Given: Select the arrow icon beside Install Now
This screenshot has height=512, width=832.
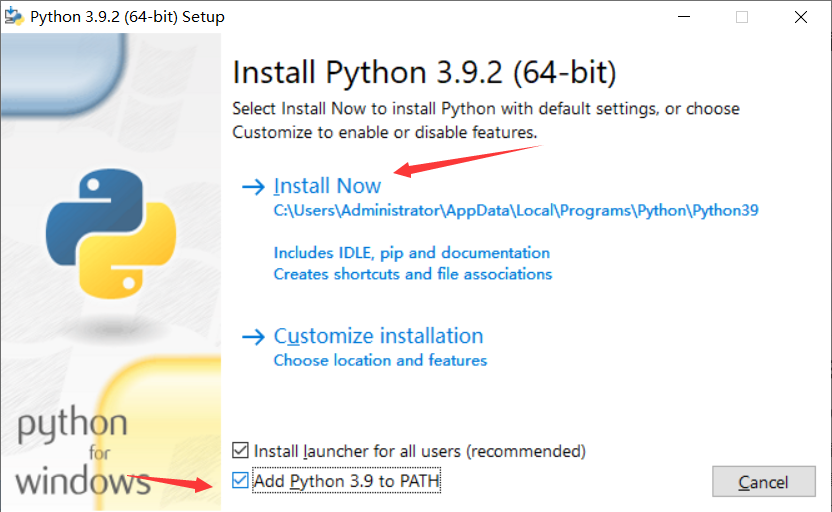Looking at the screenshot, I should [x=253, y=187].
